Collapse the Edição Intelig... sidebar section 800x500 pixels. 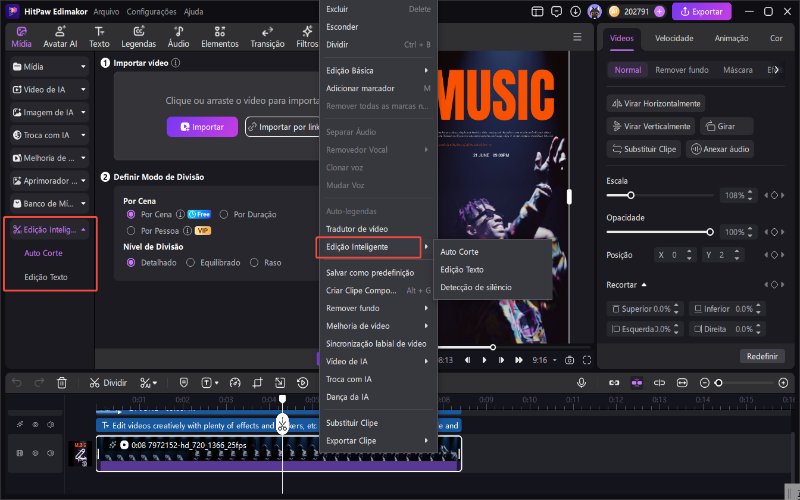pos(83,230)
